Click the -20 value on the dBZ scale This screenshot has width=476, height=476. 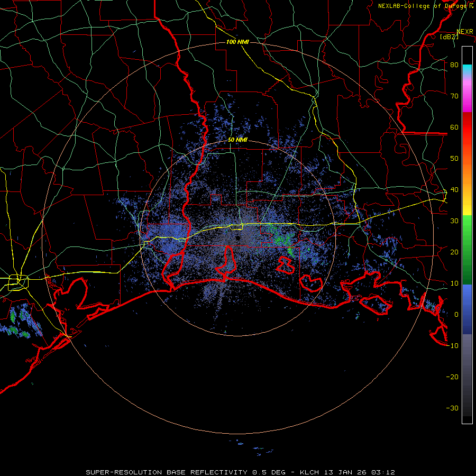pos(452,377)
